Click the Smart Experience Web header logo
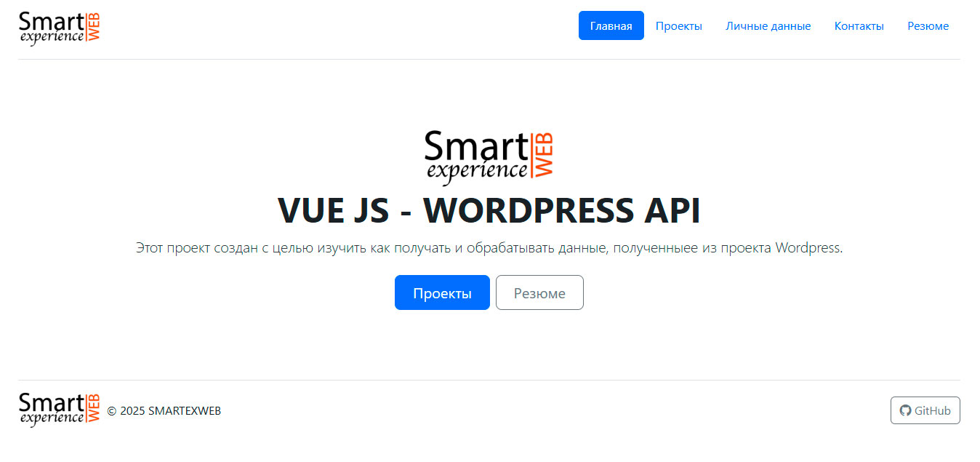This screenshot has width=980, height=462. 59,28
